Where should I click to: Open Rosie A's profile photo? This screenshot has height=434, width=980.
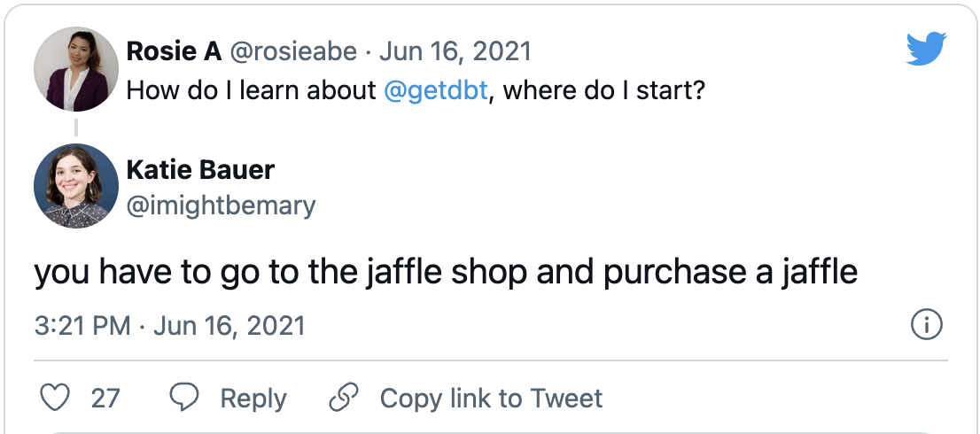(x=76, y=69)
